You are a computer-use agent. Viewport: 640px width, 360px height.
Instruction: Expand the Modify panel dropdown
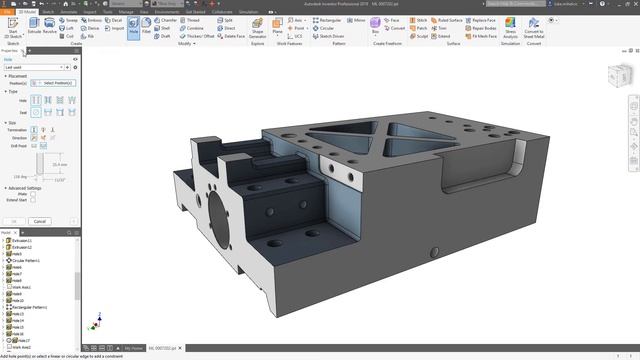click(x=187, y=44)
